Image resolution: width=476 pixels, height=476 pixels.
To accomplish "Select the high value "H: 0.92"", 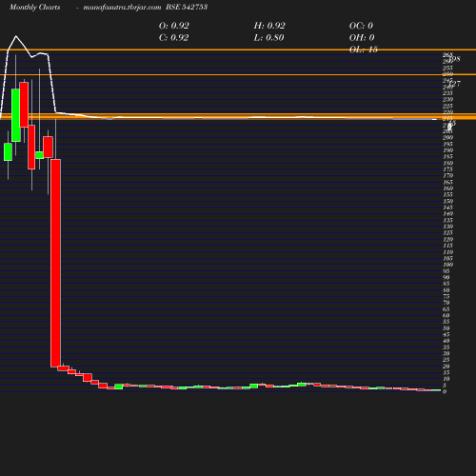I will [x=269, y=26].
